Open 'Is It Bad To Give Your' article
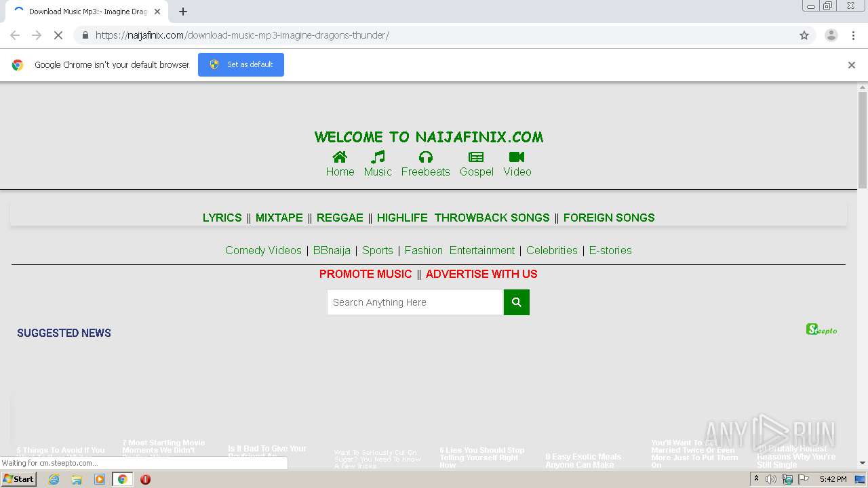This screenshot has width=868, height=488. [x=267, y=451]
